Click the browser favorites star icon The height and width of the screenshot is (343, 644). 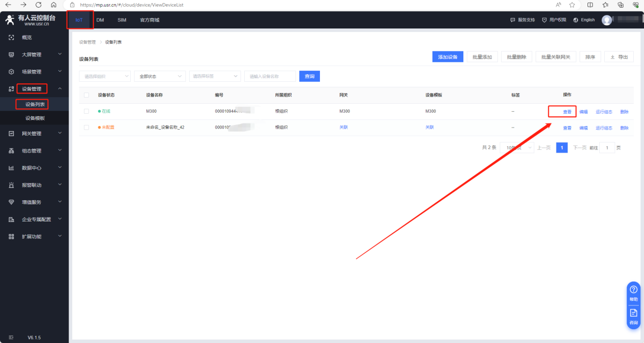tap(572, 5)
